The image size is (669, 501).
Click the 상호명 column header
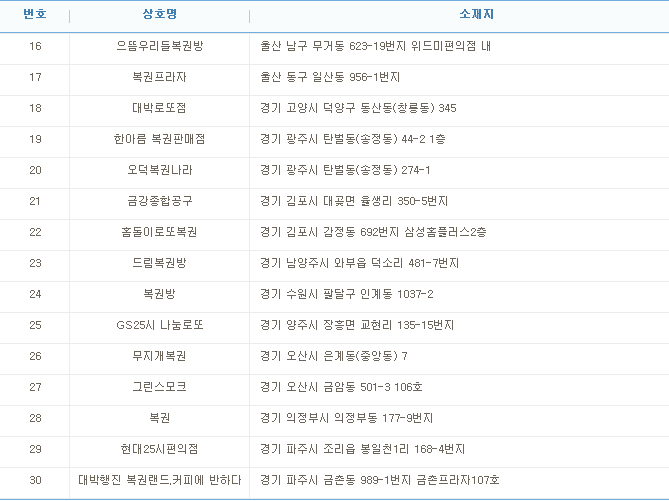pyautogui.click(x=160, y=14)
